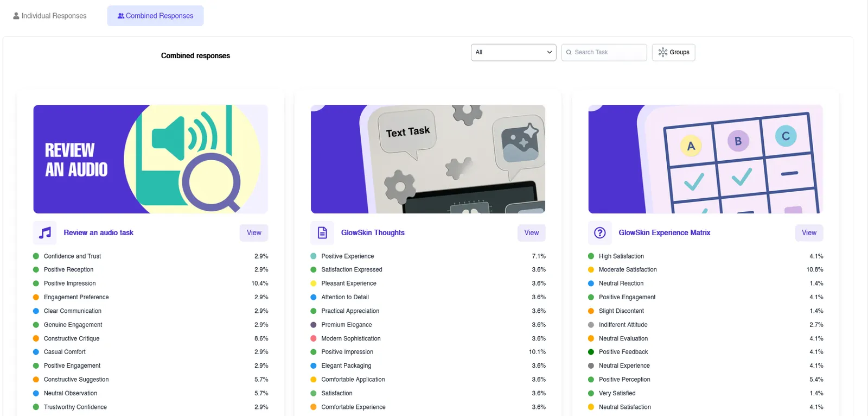Click the gray dot beside Indifferent Attitude
Screen dimensions: 868x416
point(591,325)
